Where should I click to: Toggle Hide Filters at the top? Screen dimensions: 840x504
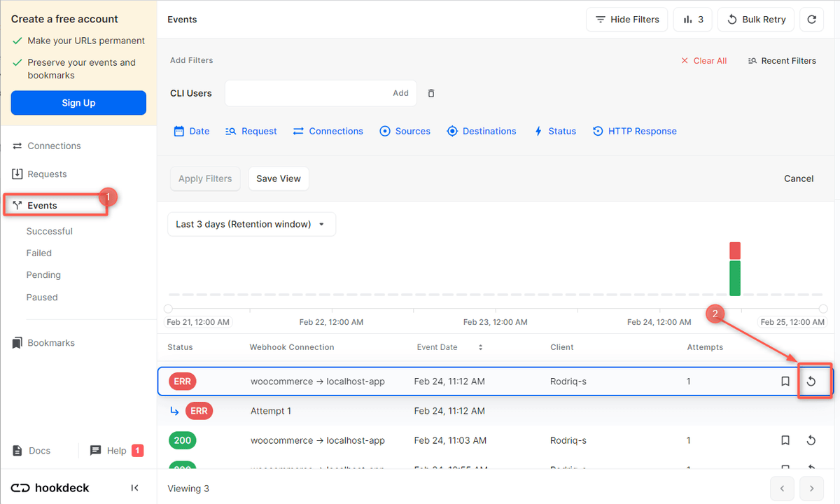click(626, 19)
